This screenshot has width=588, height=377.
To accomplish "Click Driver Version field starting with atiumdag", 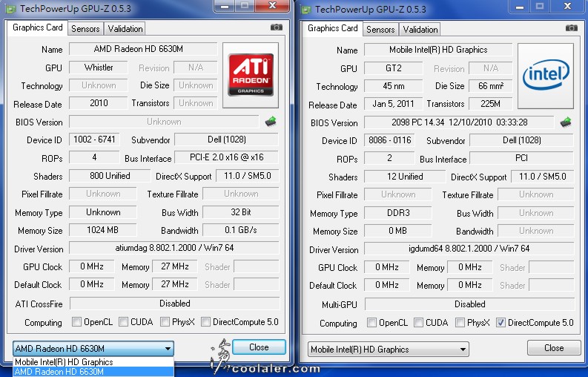I will [x=174, y=248].
